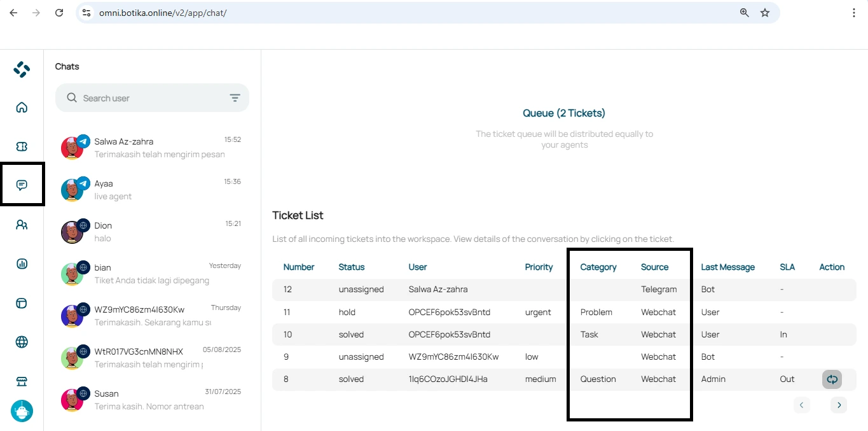Click the Category column header

click(598, 267)
